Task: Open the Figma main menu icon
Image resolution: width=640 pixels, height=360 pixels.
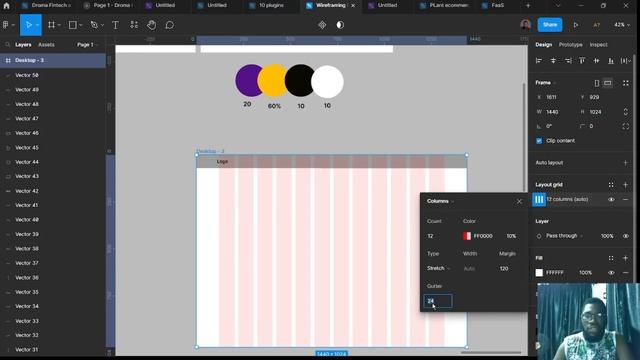Action: click(x=6, y=25)
